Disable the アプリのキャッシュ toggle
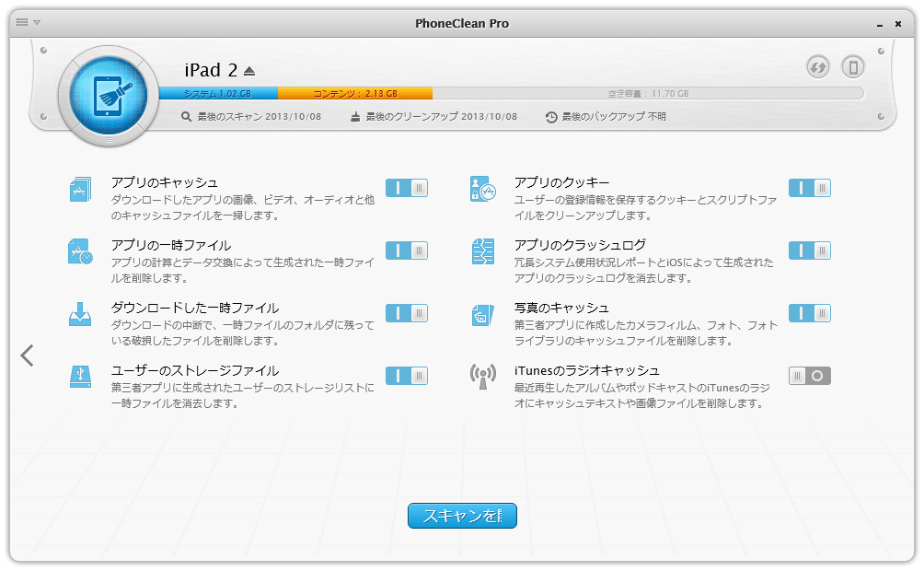Screen dimensions: 924x571 pyautogui.click(x=406, y=188)
